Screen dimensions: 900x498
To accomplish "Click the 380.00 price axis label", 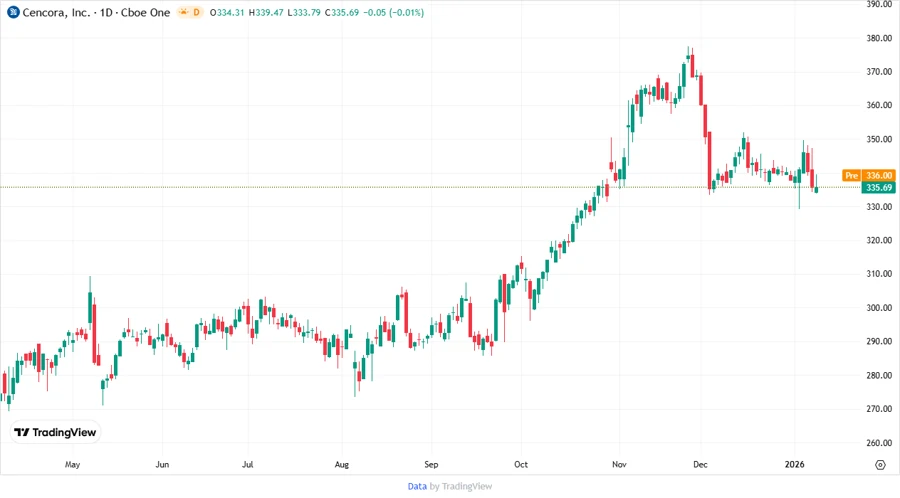I will click(x=879, y=38).
